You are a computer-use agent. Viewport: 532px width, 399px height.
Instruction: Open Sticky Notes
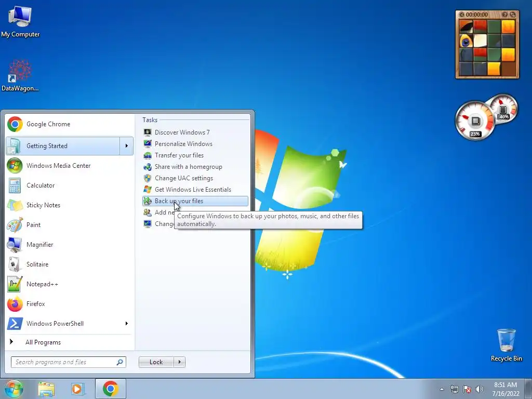(70, 205)
